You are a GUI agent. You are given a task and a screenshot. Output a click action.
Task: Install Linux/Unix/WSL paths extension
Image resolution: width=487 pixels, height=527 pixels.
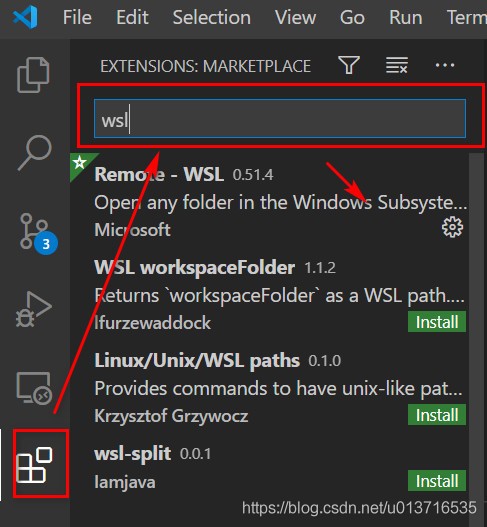pos(437,415)
